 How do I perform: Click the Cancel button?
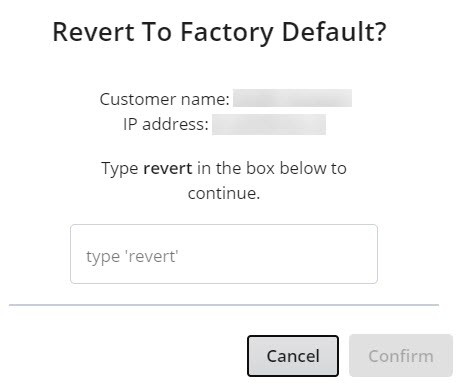[293, 356]
